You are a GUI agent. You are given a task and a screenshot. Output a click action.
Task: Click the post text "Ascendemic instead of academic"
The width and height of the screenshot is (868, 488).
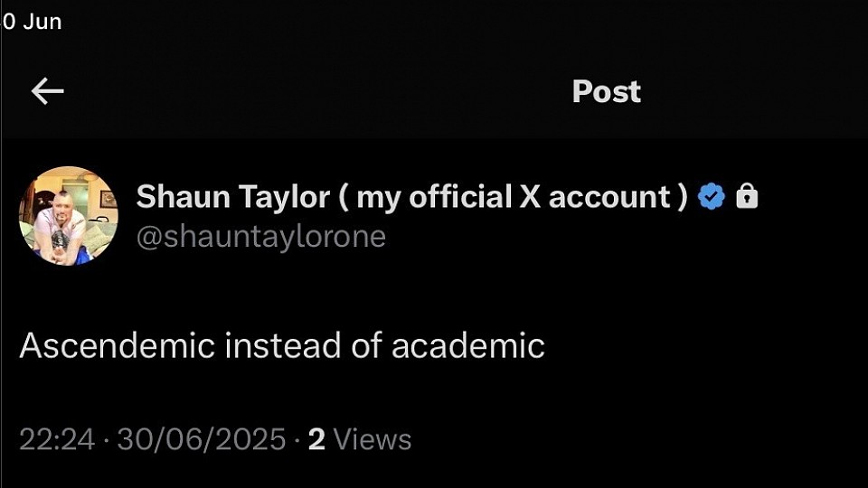[281, 345]
